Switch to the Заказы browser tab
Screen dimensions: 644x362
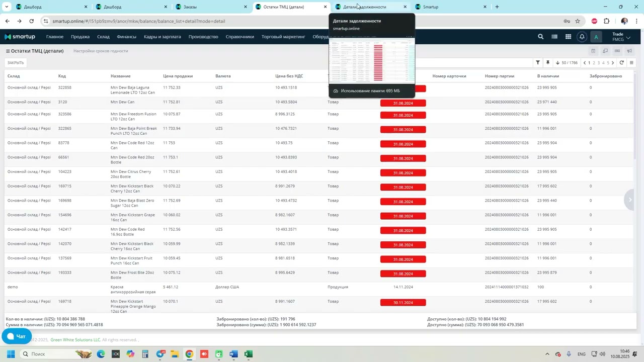210,7
